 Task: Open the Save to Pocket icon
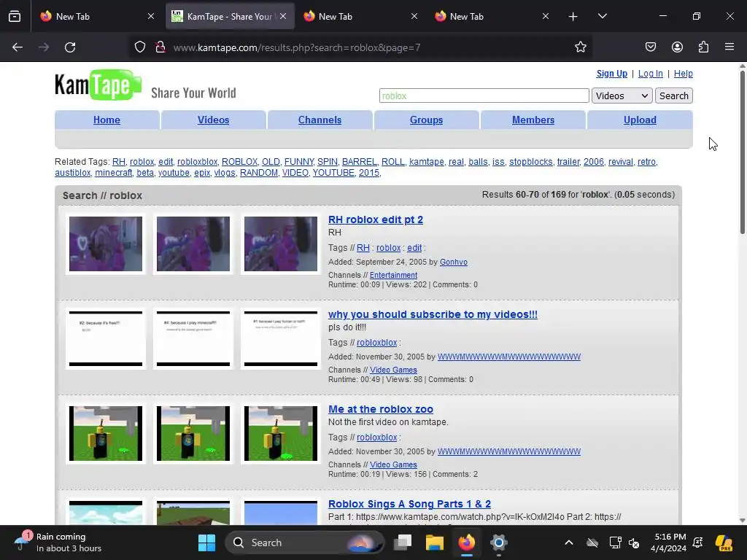tap(650, 47)
